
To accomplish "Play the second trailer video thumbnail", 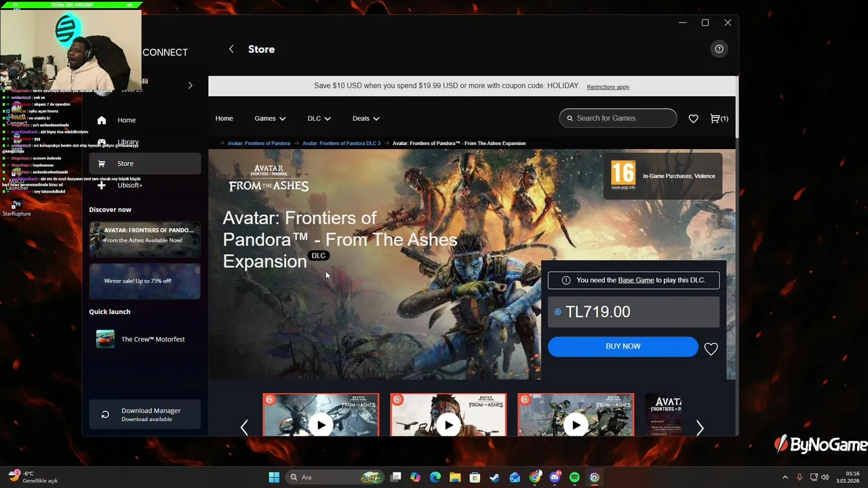I will point(448,415).
